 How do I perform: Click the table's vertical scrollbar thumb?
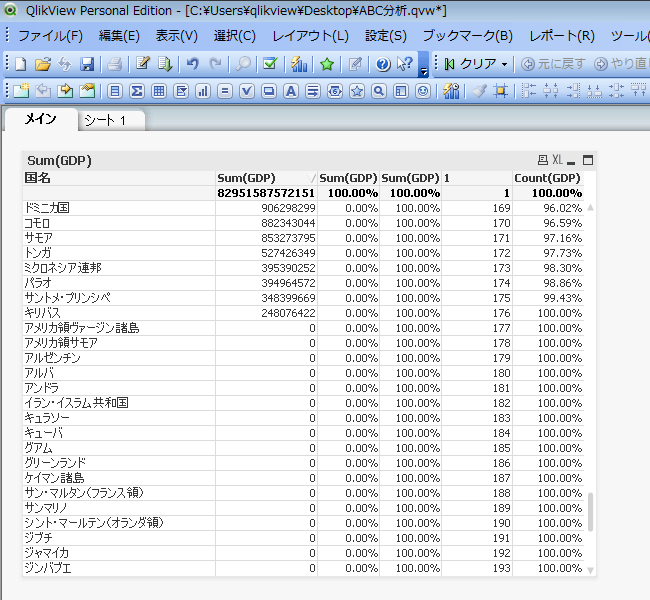pos(589,512)
